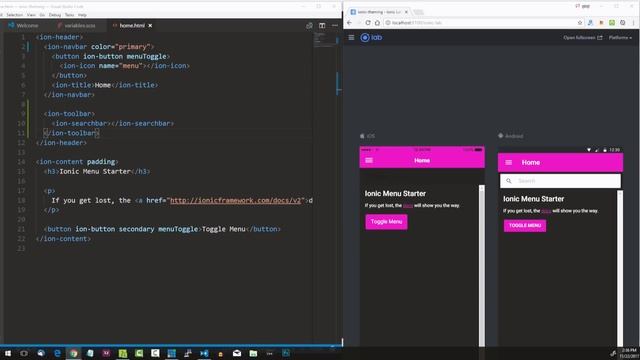This screenshot has height=360, width=640.
Task: Tap the Android preview hamburger menu icon
Action: coord(509,162)
